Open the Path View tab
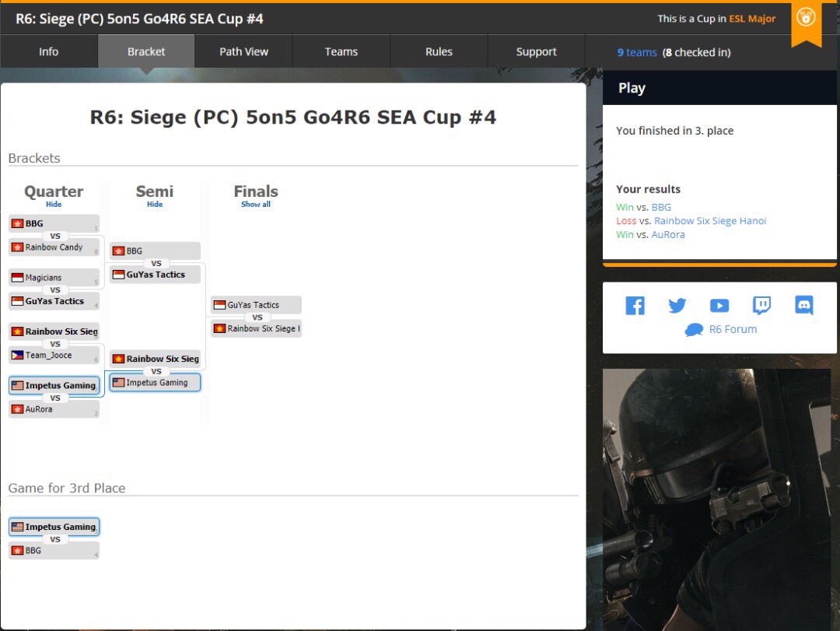 pyautogui.click(x=243, y=51)
